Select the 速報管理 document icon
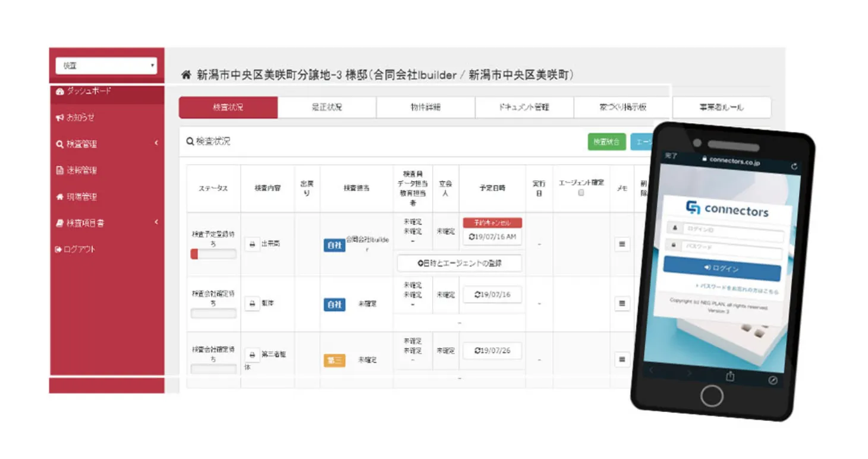The height and width of the screenshot is (459, 868). point(59,171)
